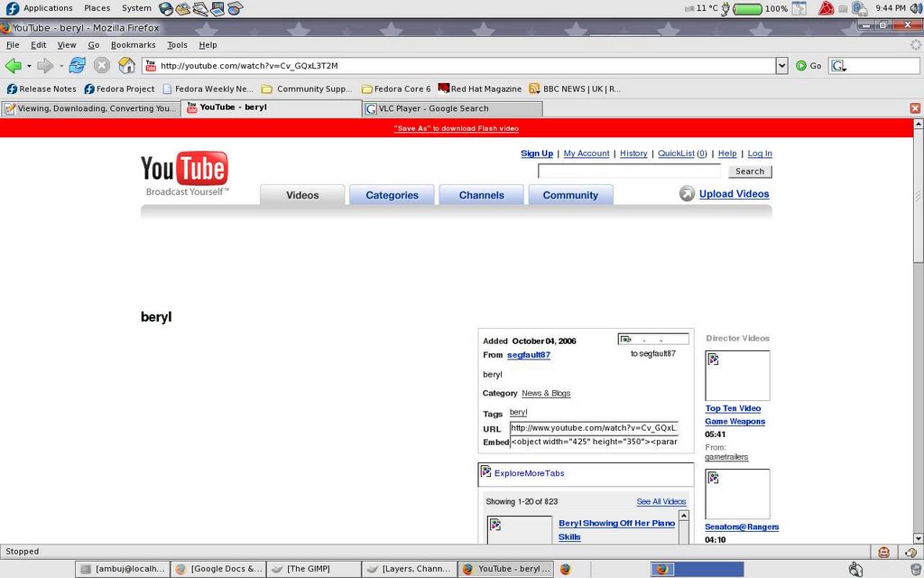Open the Home page icon
This screenshot has height=578, width=924.
pyautogui.click(x=126, y=65)
